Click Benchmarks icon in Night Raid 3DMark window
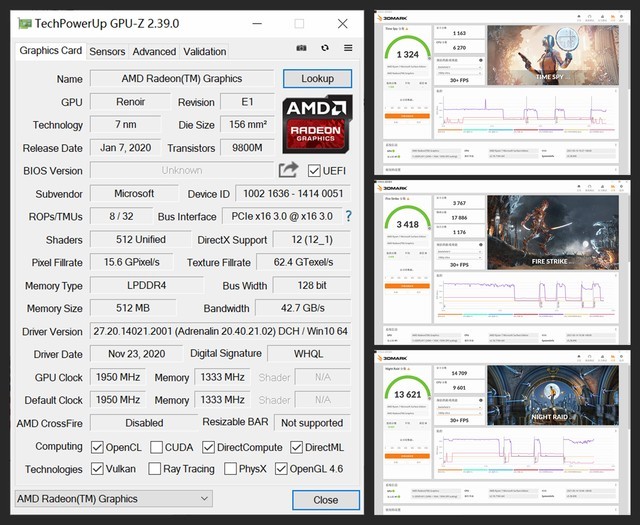This screenshot has width=640, height=525. click(589, 358)
